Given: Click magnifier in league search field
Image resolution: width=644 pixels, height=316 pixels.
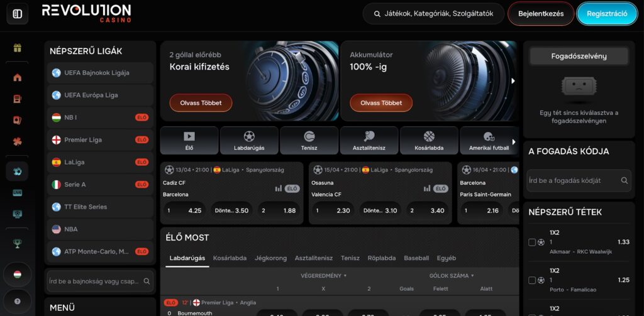Looking at the screenshot, I should (147, 281).
